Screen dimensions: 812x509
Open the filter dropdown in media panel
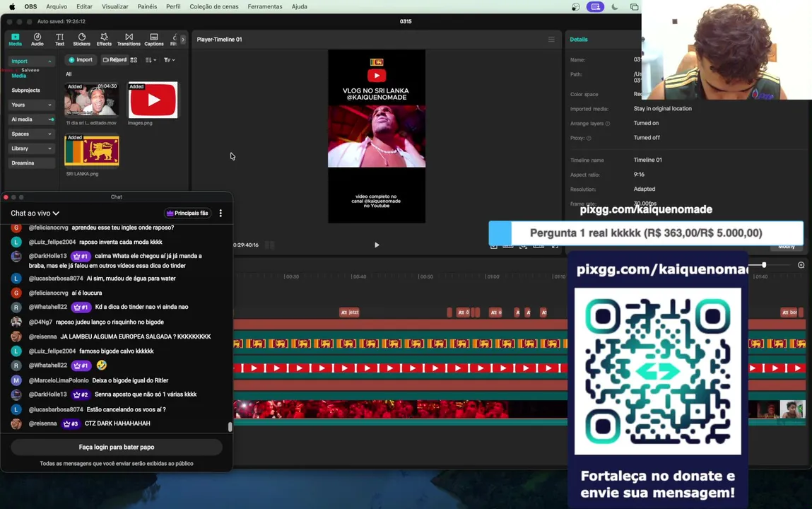(170, 60)
